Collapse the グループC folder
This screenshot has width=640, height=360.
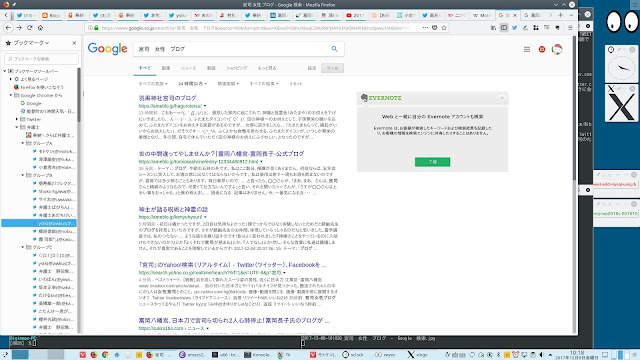coord(23,247)
